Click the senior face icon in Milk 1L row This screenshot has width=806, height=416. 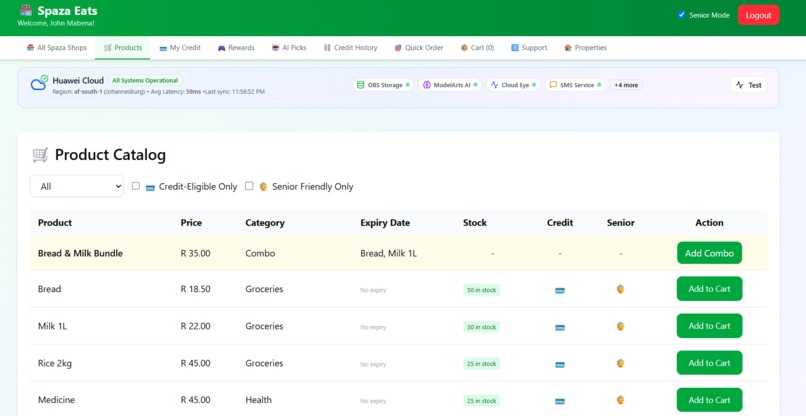[620, 326]
